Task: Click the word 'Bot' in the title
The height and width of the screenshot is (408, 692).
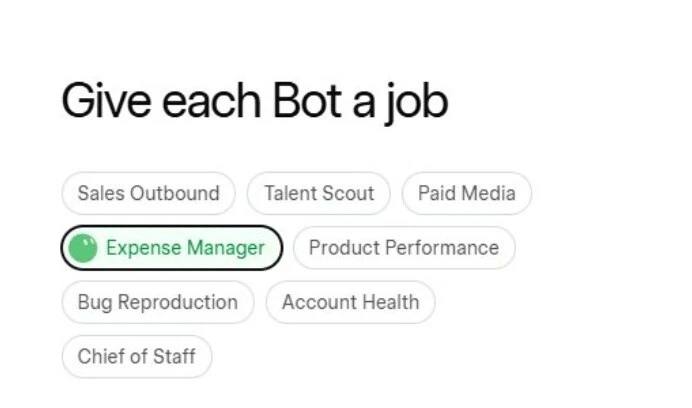Action: pos(307,101)
